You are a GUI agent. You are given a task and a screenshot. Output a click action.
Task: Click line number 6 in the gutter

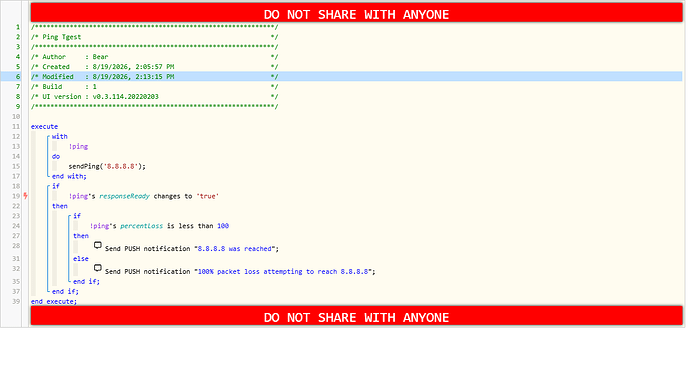[18, 77]
